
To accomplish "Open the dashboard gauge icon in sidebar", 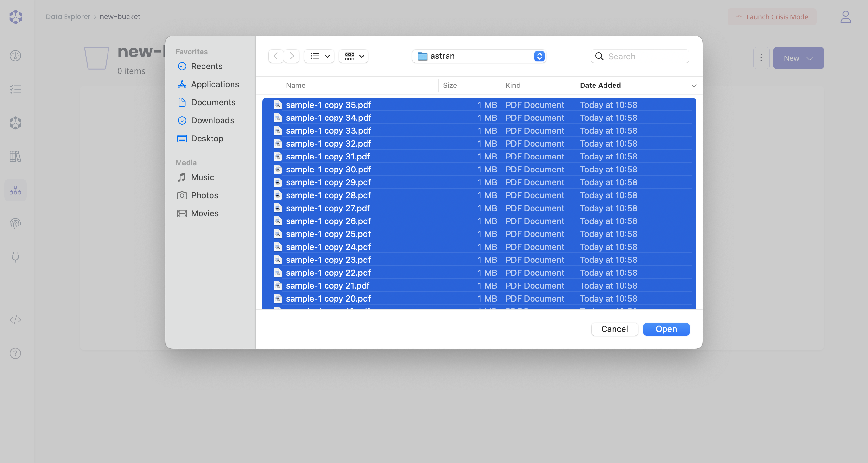I will [x=15, y=56].
